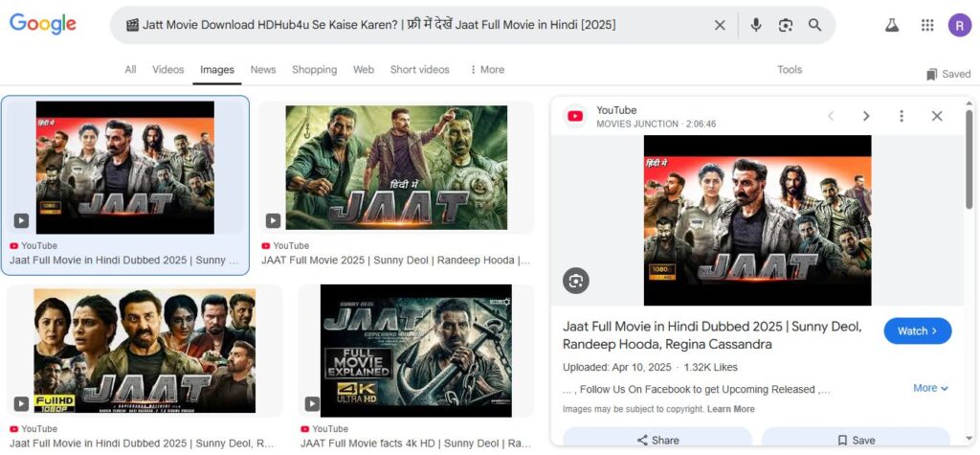Open the account avatar labeled R
This screenshot has height=455, width=980.
point(959,25)
